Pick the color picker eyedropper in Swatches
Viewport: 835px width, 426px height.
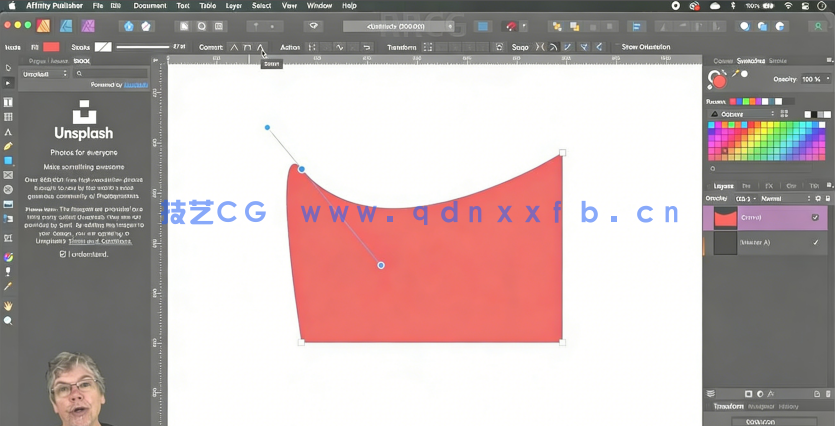click(735, 74)
